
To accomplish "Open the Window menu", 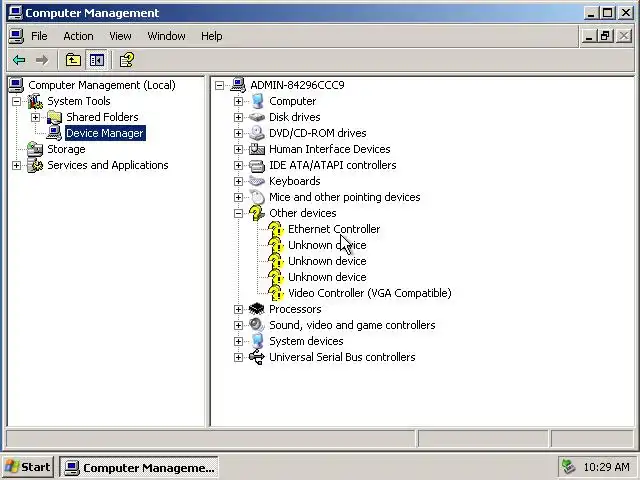I will 167,36.
